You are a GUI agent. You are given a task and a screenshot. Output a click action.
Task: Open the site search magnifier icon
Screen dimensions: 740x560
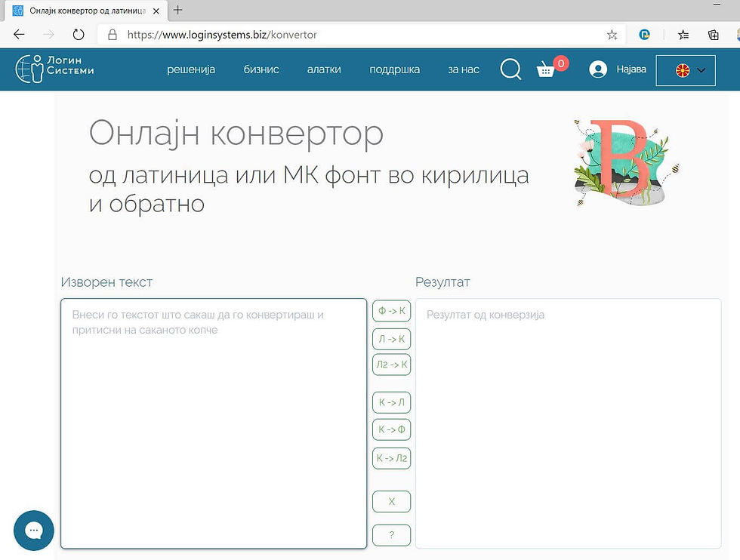pyautogui.click(x=510, y=69)
